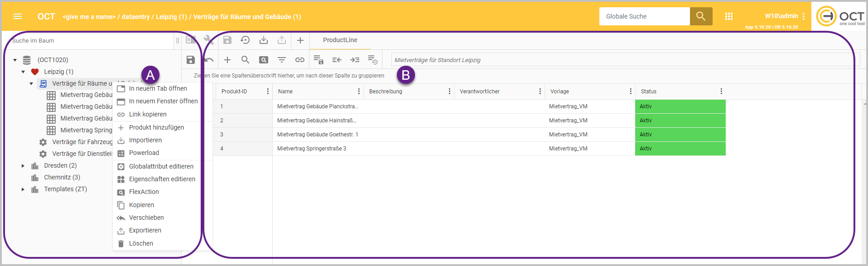Click the Globale Suche magnifier button
The height and width of the screenshot is (266, 868).
click(x=700, y=16)
